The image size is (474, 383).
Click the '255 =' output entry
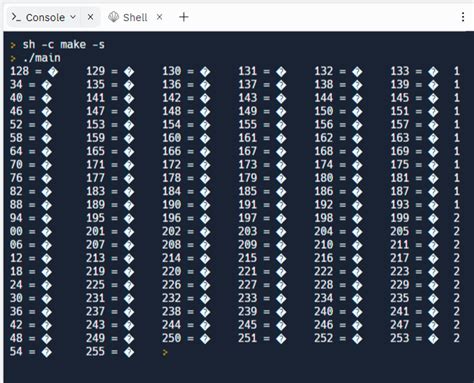tap(110, 351)
